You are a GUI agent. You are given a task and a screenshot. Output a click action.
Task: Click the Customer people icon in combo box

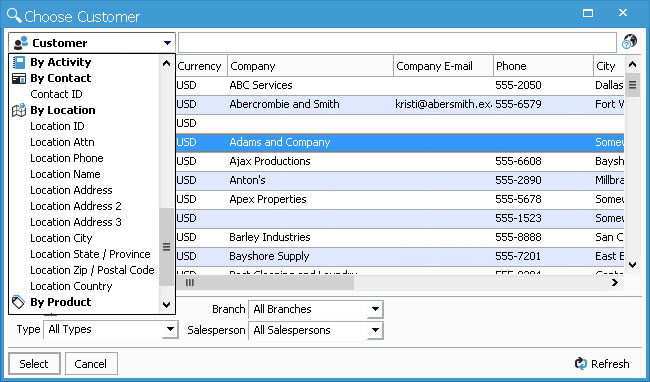click(21, 43)
